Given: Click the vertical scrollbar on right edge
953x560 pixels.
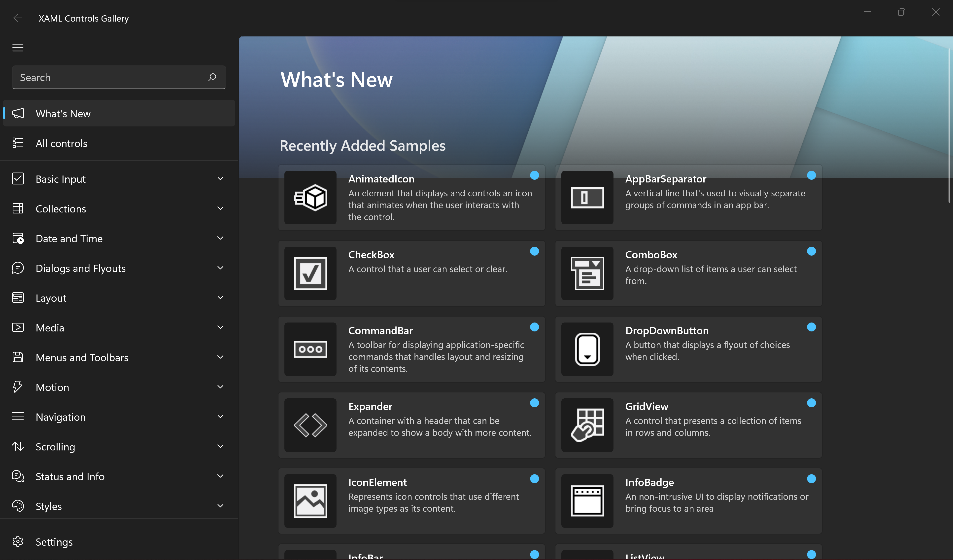Looking at the screenshot, I should 949,125.
